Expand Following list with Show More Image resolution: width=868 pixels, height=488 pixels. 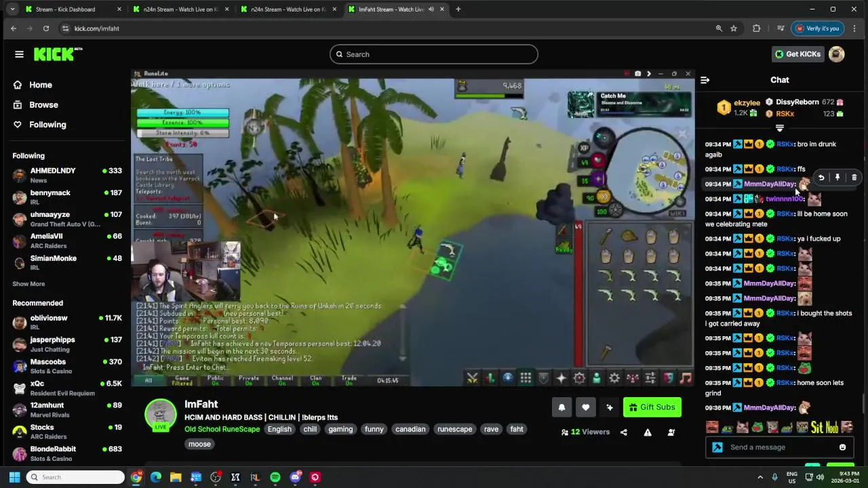[28, 284]
